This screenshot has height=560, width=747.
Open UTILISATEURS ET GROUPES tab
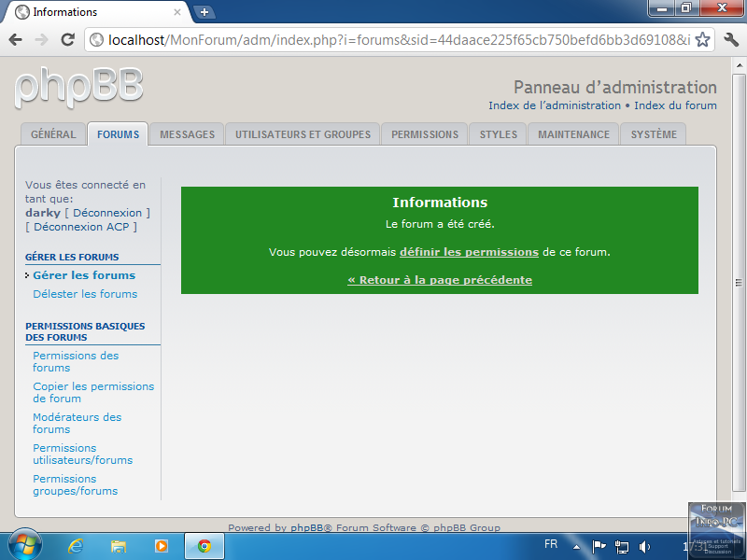(x=303, y=134)
